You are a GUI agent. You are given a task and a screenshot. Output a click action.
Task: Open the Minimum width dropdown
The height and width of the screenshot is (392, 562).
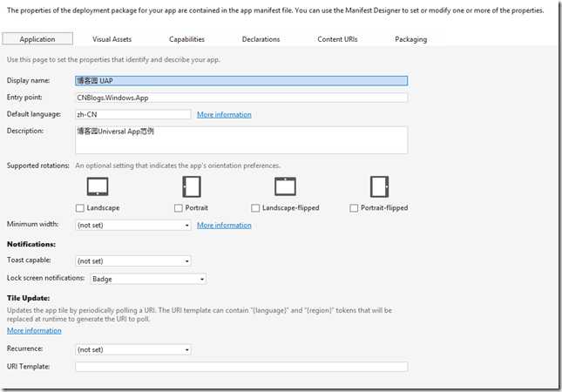point(133,225)
